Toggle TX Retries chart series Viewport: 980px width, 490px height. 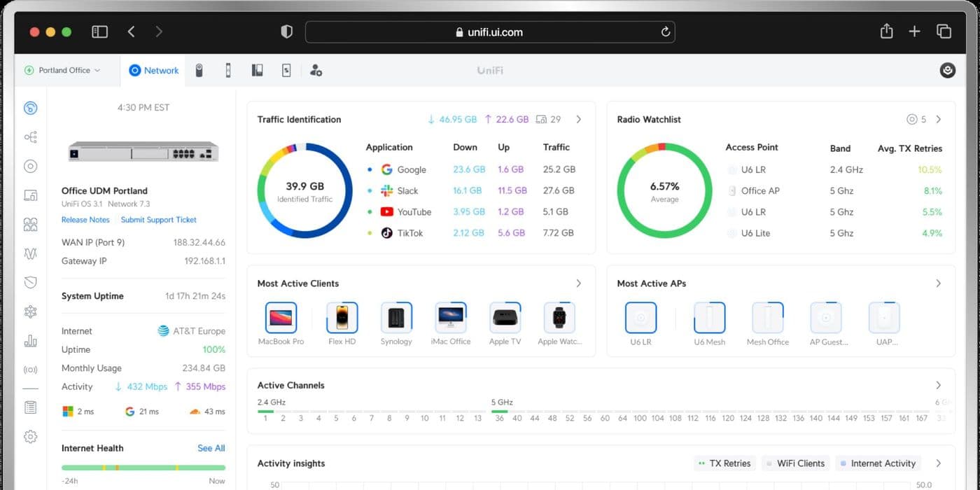724,463
